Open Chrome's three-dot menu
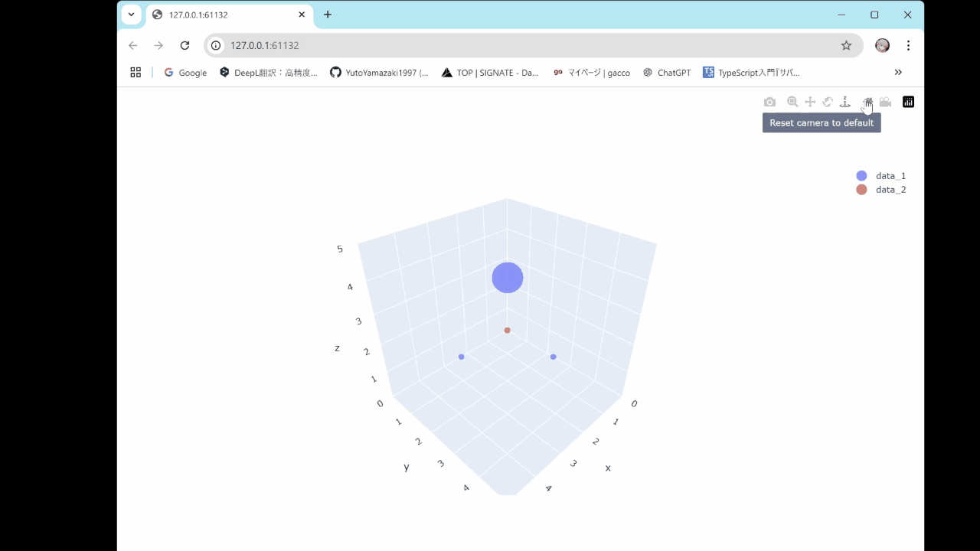The image size is (980, 551). pyautogui.click(x=908, y=45)
